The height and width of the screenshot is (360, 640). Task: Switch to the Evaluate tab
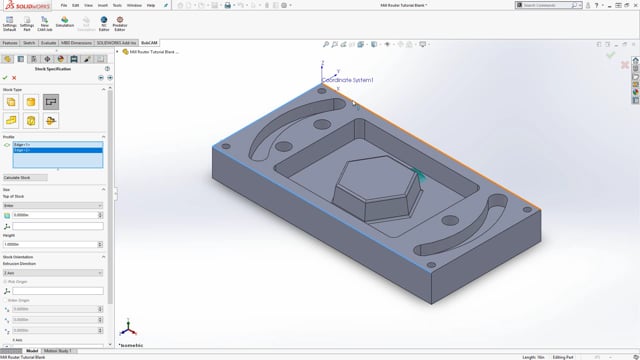click(x=48, y=43)
